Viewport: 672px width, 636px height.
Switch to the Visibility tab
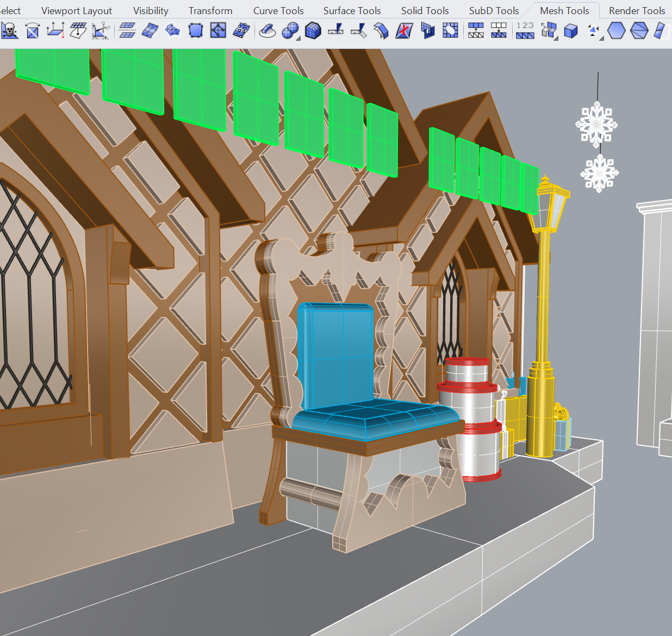coord(151,11)
